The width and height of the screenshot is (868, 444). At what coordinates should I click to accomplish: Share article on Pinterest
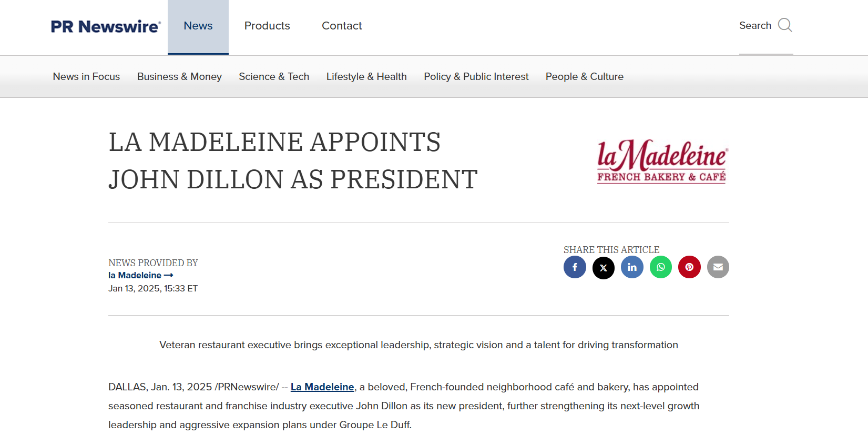[x=689, y=267]
